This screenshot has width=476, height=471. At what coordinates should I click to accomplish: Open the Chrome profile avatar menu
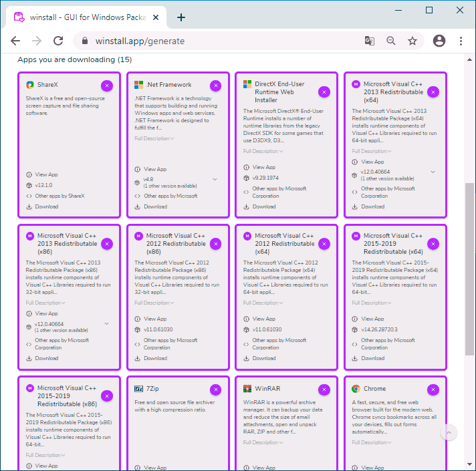point(439,41)
